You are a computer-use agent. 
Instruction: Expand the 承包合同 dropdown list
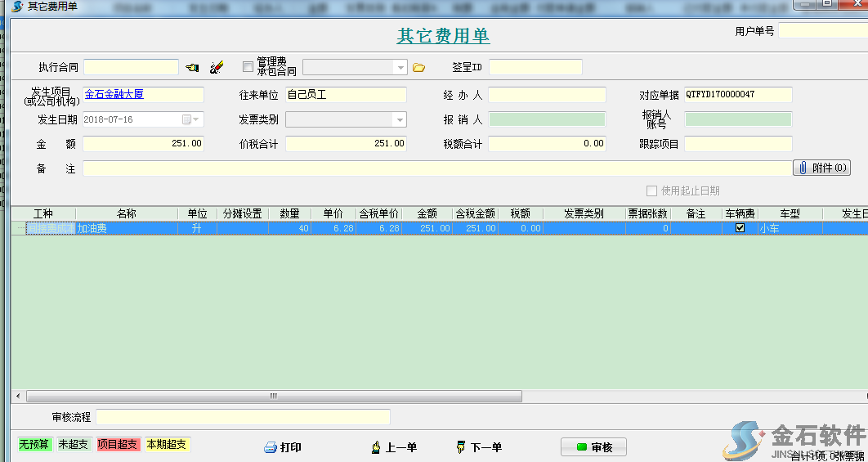[400, 68]
